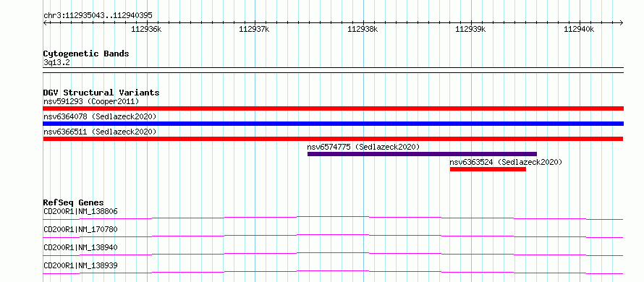Click the 112937k ruler position
Screen dimensions: 644x282
[x=255, y=29]
